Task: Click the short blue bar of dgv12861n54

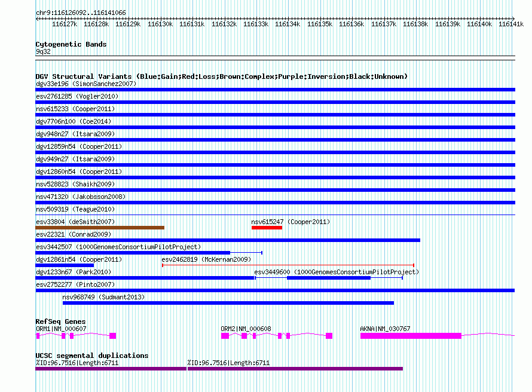Action: click(65, 265)
